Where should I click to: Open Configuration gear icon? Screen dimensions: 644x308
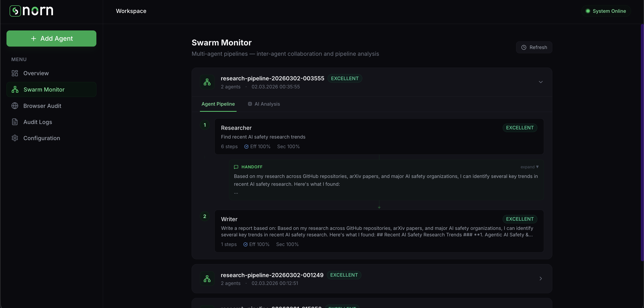tap(15, 138)
